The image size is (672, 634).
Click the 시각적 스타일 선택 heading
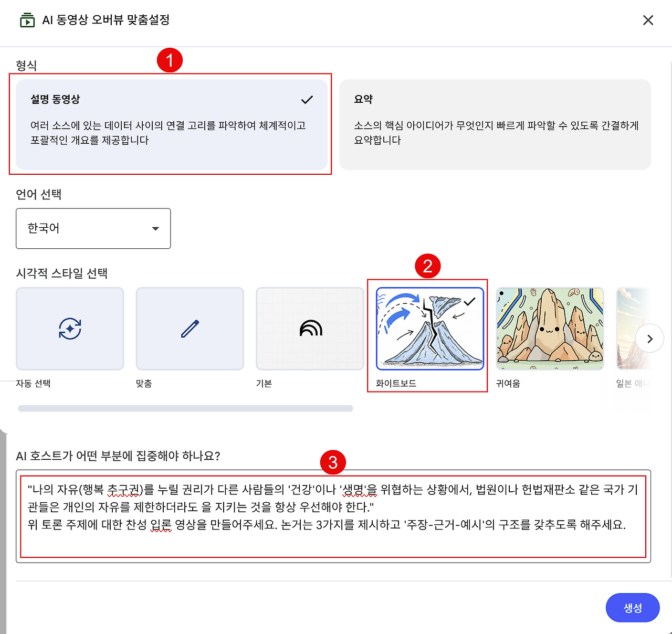(x=62, y=273)
